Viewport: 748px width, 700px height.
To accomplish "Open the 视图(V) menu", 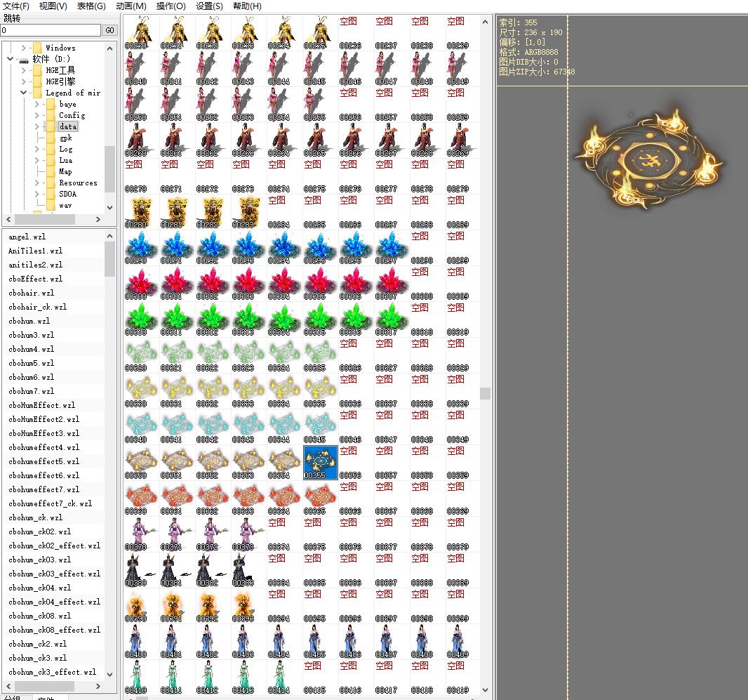I will (x=53, y=6).
